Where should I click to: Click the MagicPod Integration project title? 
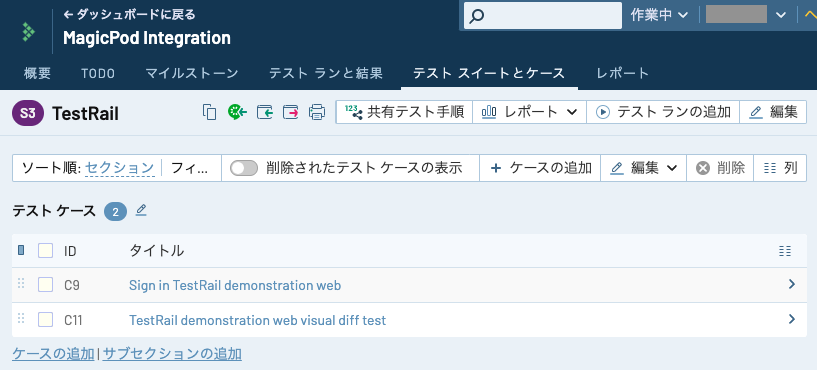(147, 38)
